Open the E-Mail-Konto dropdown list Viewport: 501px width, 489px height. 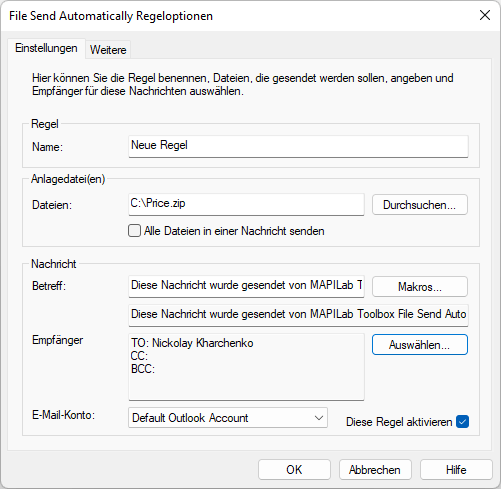coord(228,418)
